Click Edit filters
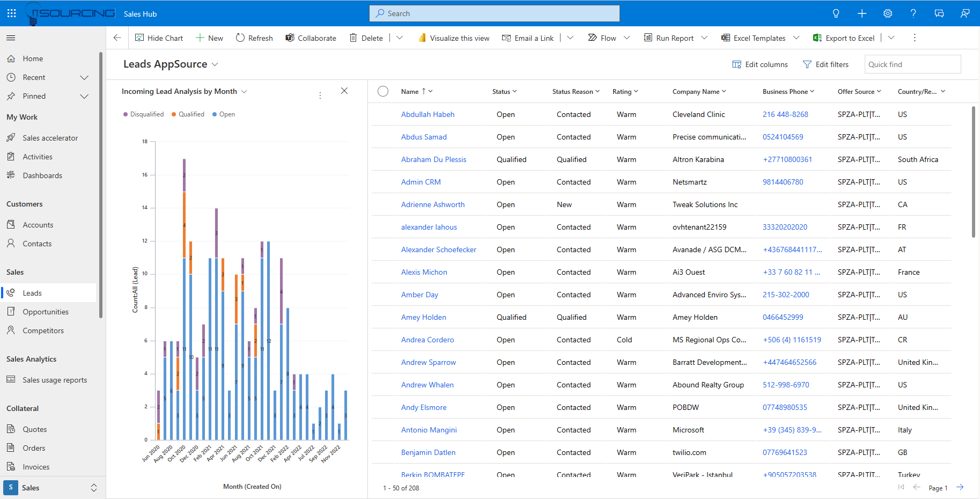The width and height of the screenshot is (980, 499). click(x=826, y=64)
